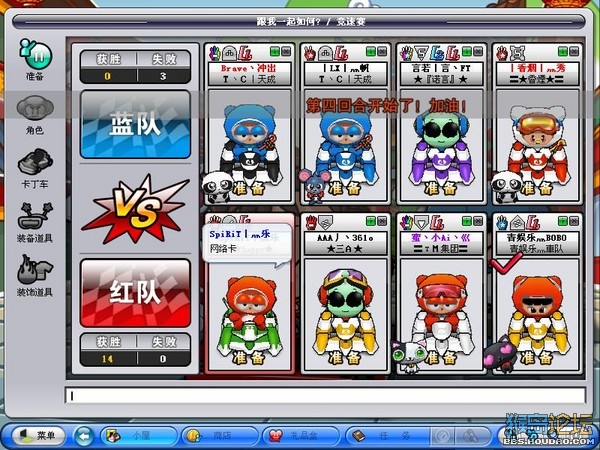Click the grey button on the TM集团 card
The width and height of the screenshot is (600, 450).
478,221
